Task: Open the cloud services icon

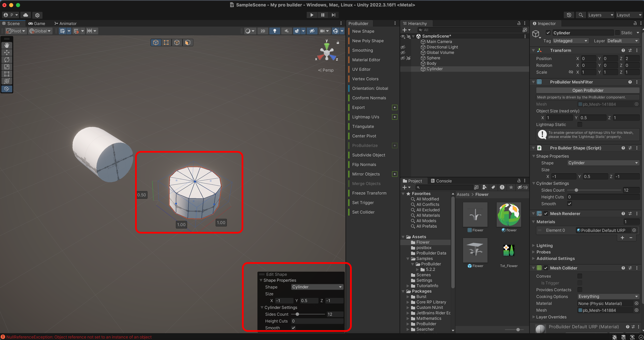Action: pos(25,15)
